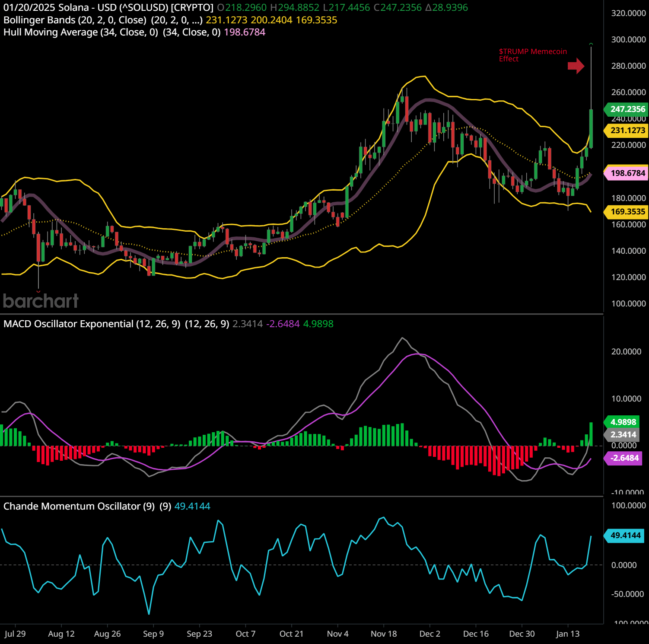Screen dimensions: 649x644
Task: Click the pink 198.6784 Hull average axis tag
Action: pyautogui.click(x=626, y=173)
